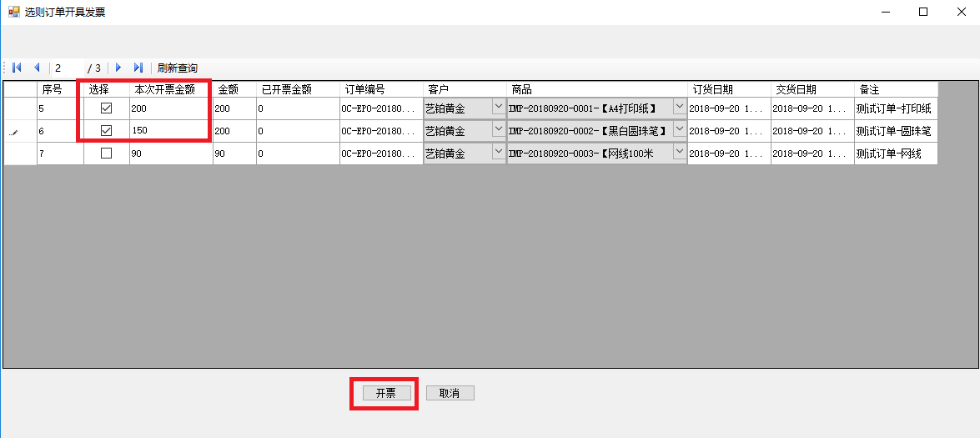The height and width of the screenshot is (438, 980).
Task: Click the 备注 cell 测试订单-网线
Action: coord(897,154)
